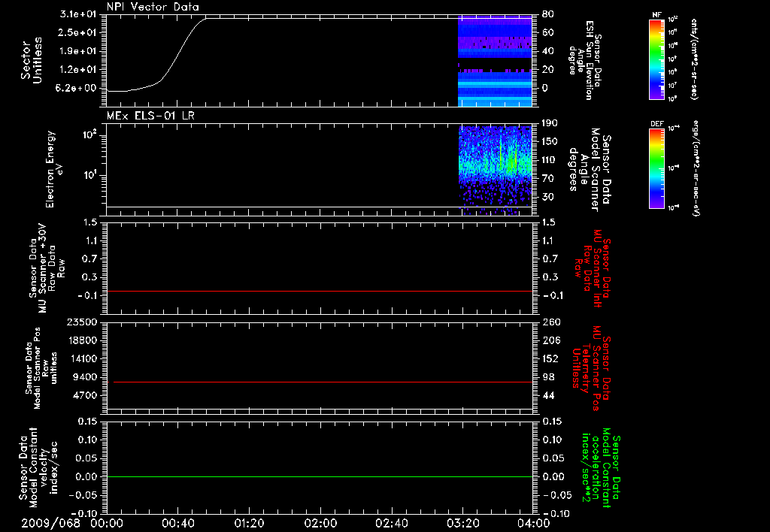Click the '3.1e+01' sector tick value
Image resolution: width=770 pixels, height=532 pixels.
(78, 14)
